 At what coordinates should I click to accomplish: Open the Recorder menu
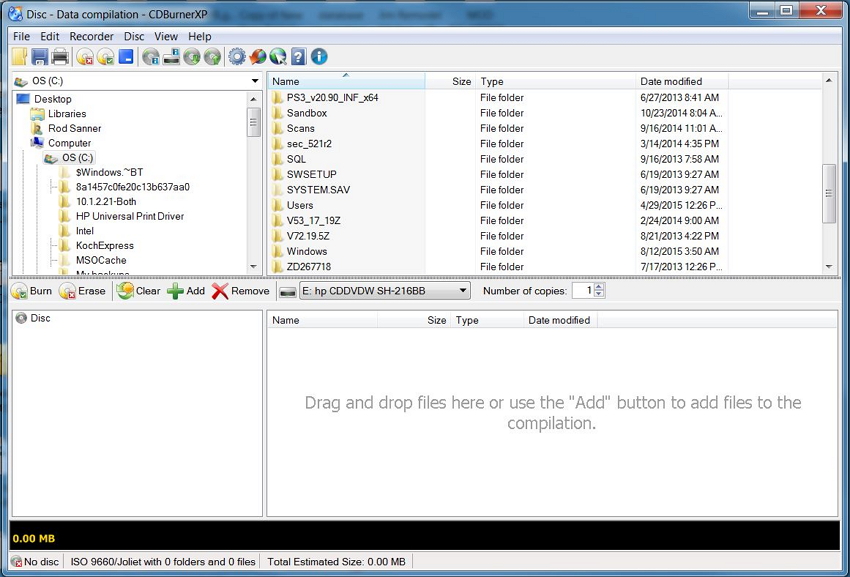92,36
